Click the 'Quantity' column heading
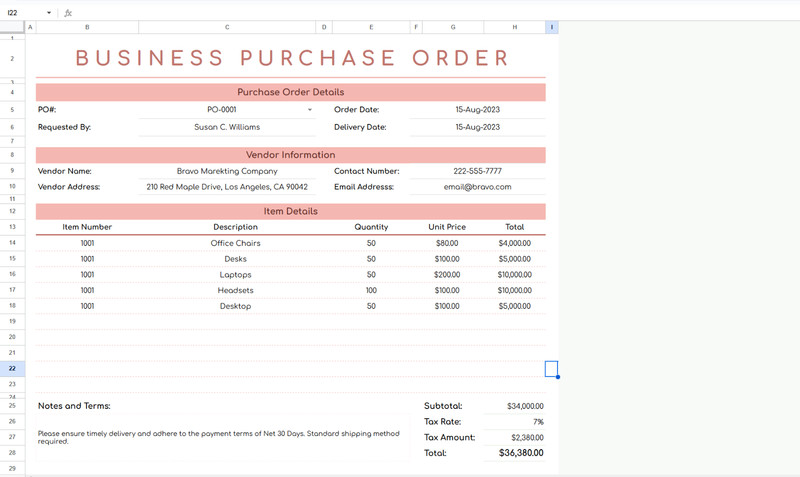Screen dimensions: 800x477 [x=371, y=227]
